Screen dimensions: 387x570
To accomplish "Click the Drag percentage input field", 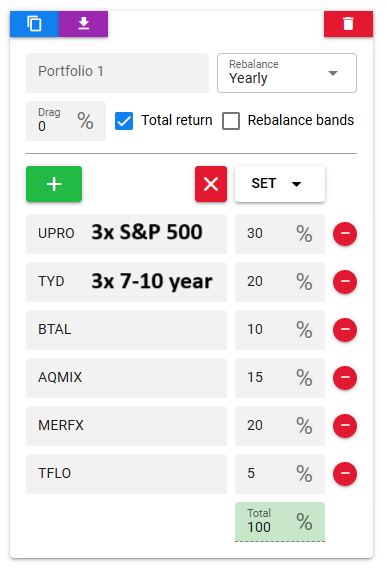I will coord(66,121).
